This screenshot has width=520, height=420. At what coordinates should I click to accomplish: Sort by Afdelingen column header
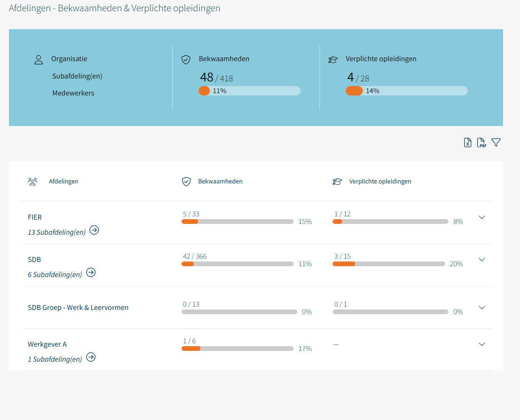(64, 182)
